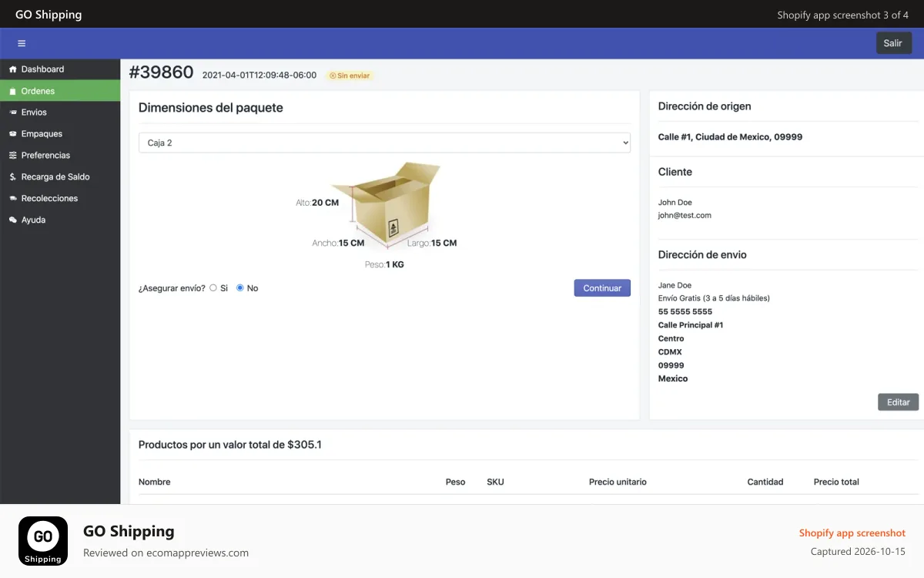Click the Preferencias sliders icon
This screenshot has width=924, height=578.
[x=12, y=156]
